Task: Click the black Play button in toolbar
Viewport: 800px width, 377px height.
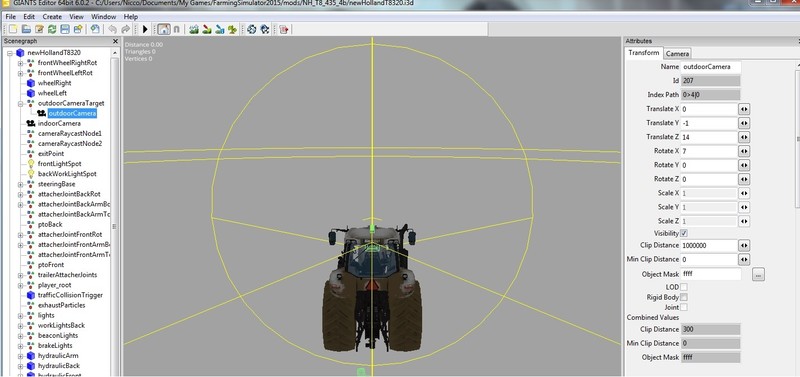Action: click(145, 30)
